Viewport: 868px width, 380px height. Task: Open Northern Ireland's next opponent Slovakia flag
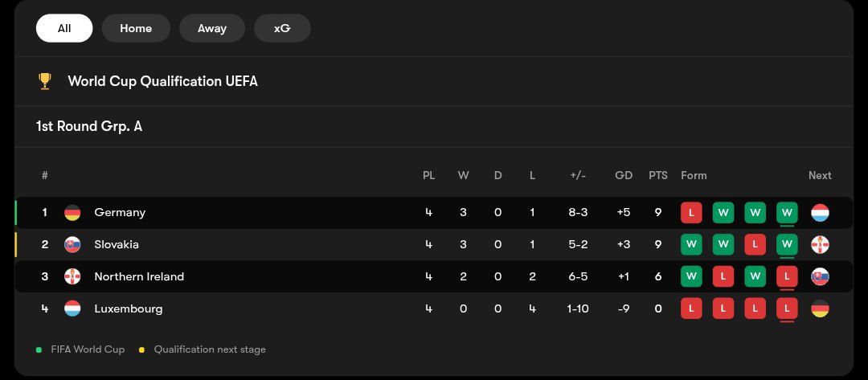[x=820, y=276]
